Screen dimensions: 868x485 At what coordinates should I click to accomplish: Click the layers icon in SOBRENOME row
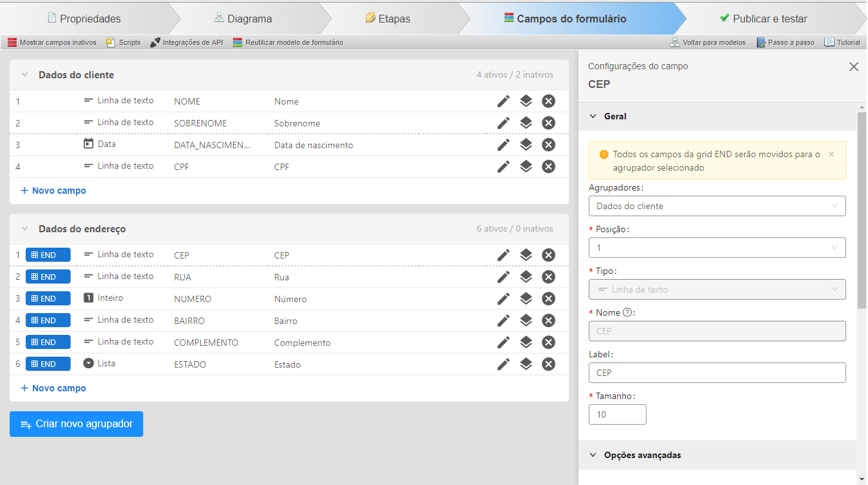point(526,123)
